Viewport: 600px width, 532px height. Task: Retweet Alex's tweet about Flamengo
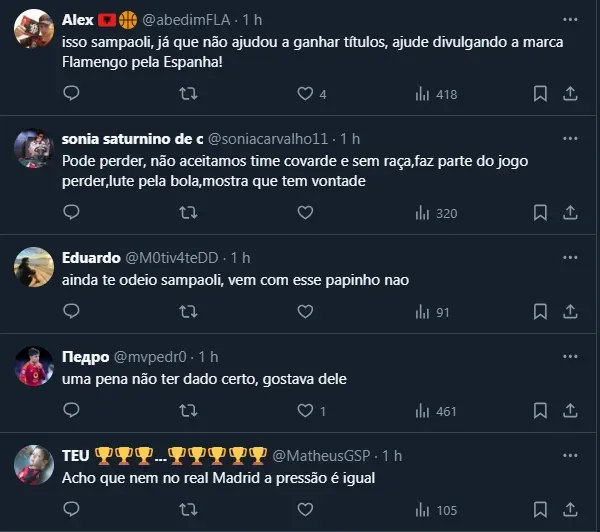[187, 93]
